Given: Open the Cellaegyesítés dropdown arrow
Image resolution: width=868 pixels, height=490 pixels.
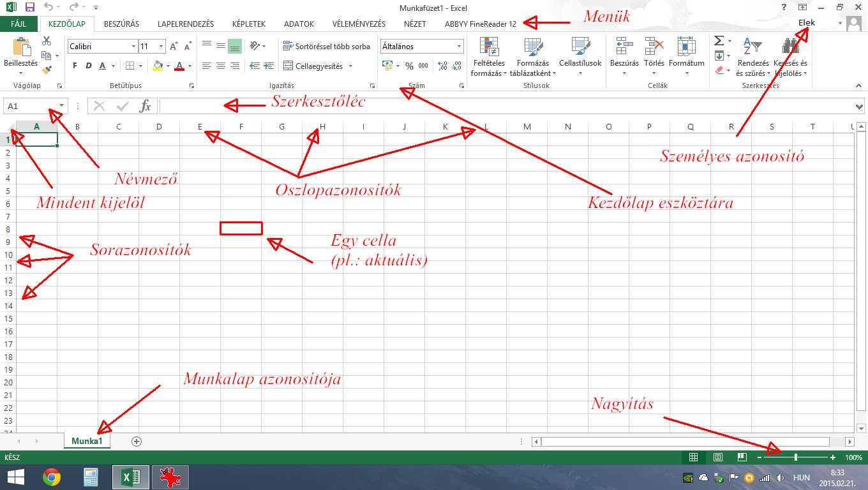Looking at the screenshot, I should [350, 66].
